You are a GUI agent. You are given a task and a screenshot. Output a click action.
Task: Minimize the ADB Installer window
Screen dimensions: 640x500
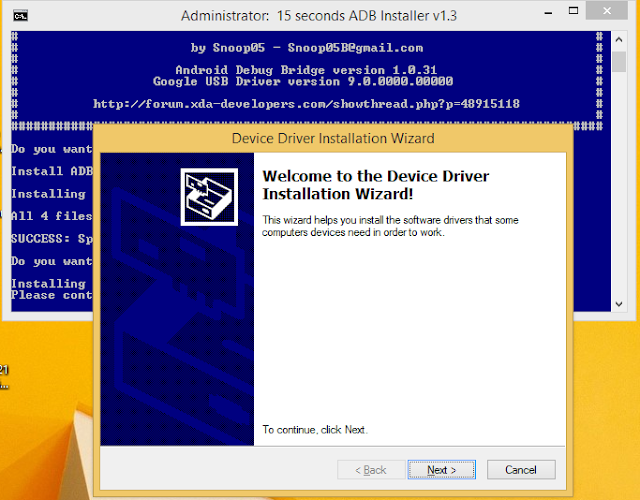point(548,12)
